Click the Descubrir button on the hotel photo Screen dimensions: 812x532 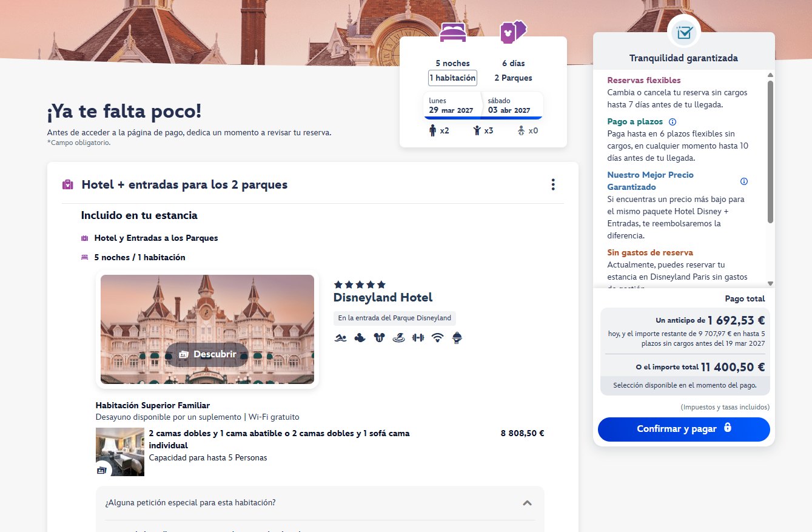click(x=207, y=354)
